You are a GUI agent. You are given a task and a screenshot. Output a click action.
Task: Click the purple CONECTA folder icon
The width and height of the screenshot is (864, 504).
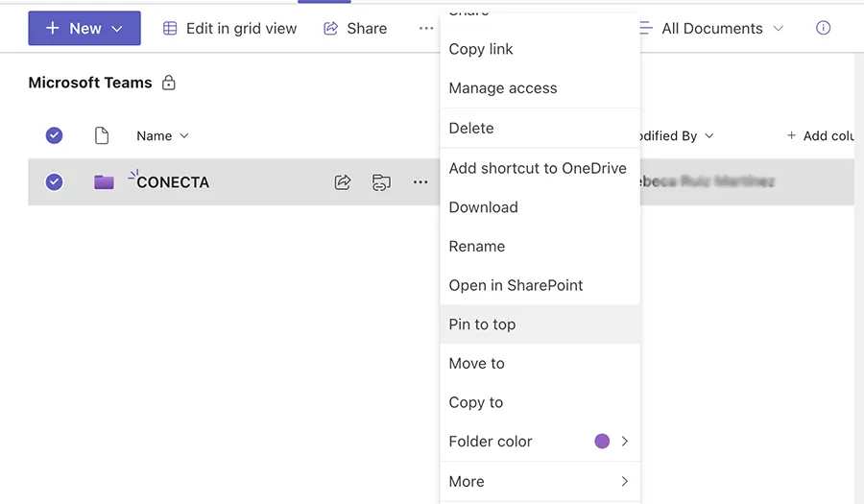(x=104, y=182)
